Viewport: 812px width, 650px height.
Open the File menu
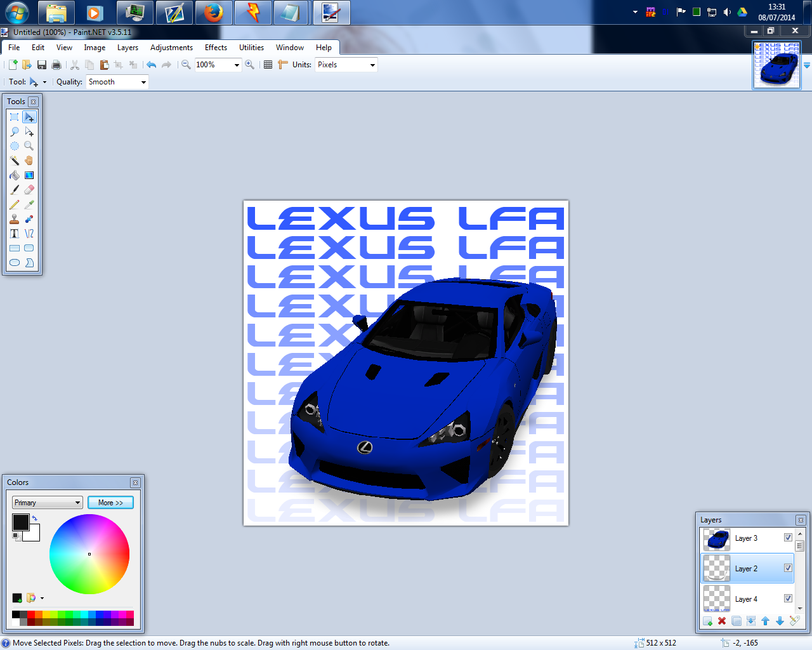point(14,48)
